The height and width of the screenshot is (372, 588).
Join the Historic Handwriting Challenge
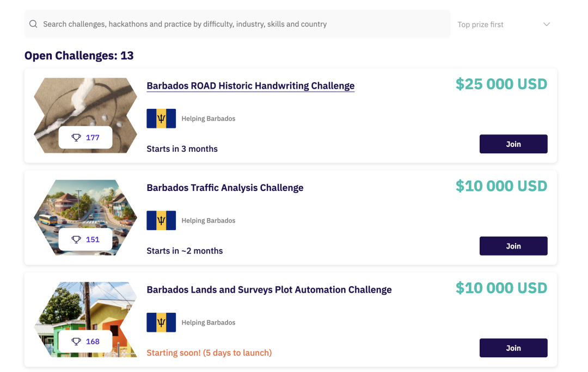[x=513, y=144]
